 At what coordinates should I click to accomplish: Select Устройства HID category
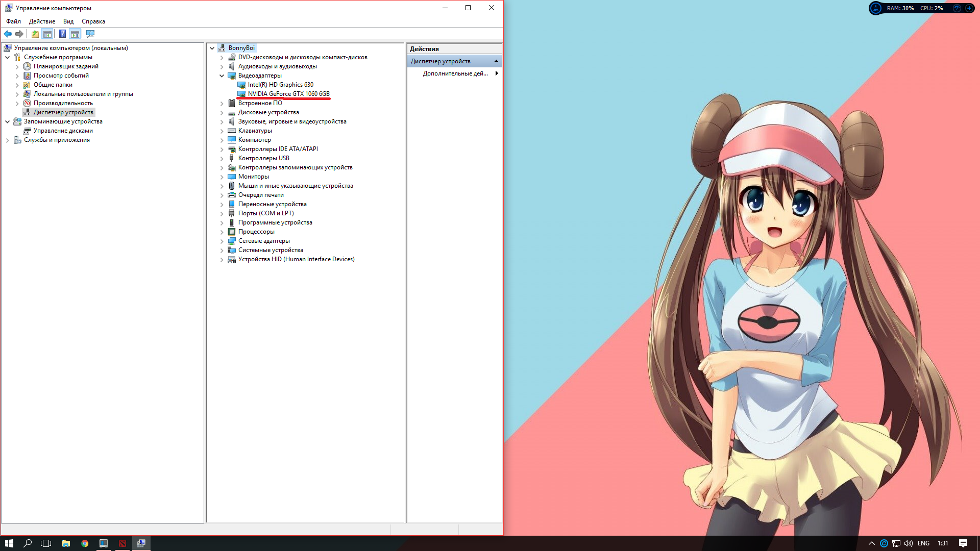(x=296, y=259)
